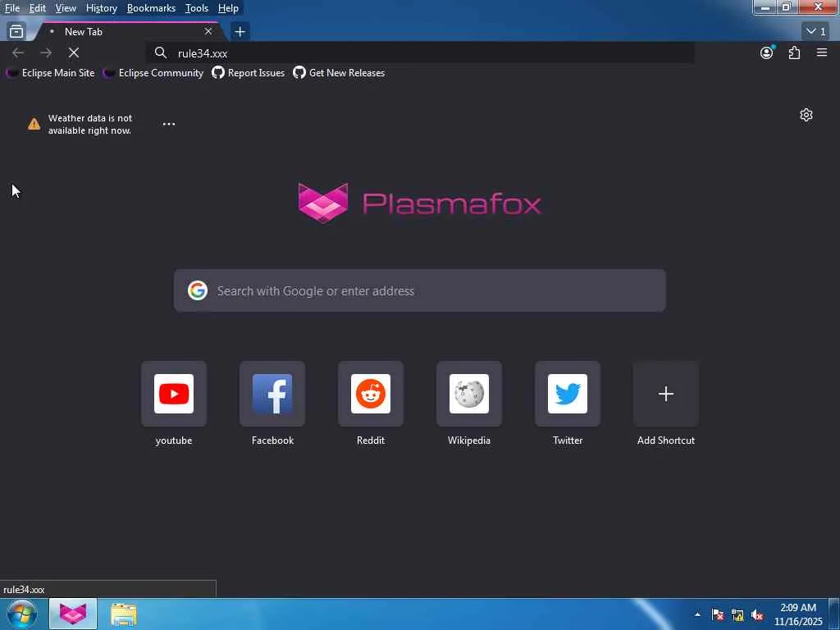840x630 pixels.
Task: Open the clock showing 2:09 AM
Action: click(798, 614)
